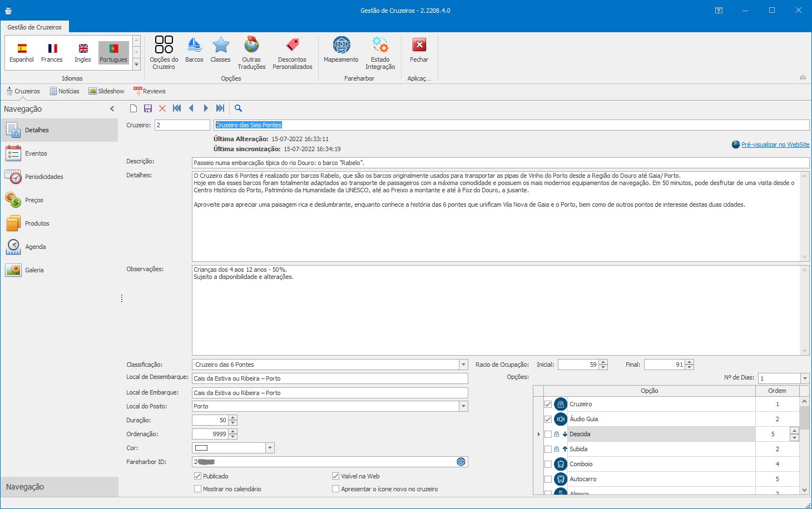812x509 pixels.
Task: Delete record with red X icon
Action: pos(162,108)
